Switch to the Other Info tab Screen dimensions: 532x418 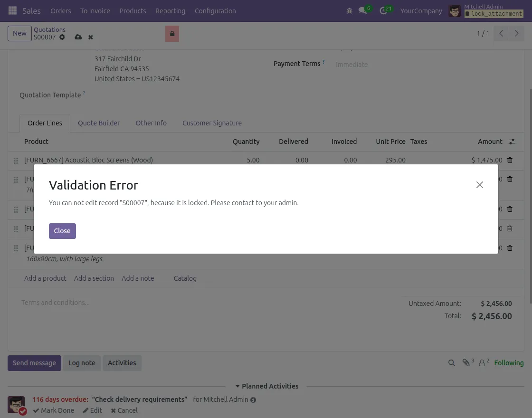coord(151,123)
